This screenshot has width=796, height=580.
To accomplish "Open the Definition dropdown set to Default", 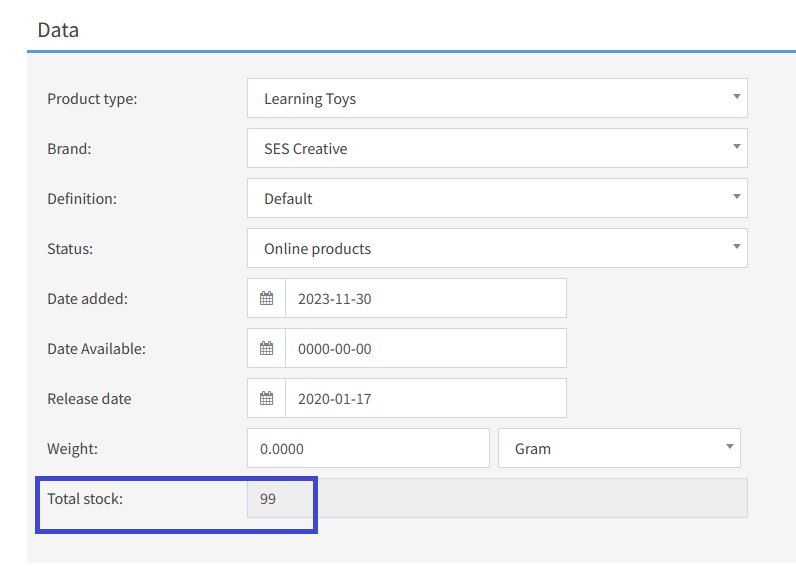I will tap(497, 198).
